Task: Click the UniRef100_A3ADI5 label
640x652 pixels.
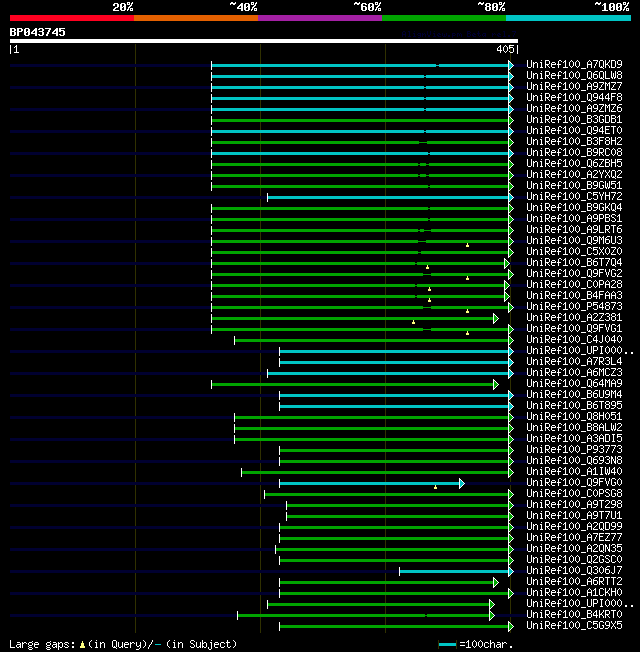Action: tap(574, 439)
